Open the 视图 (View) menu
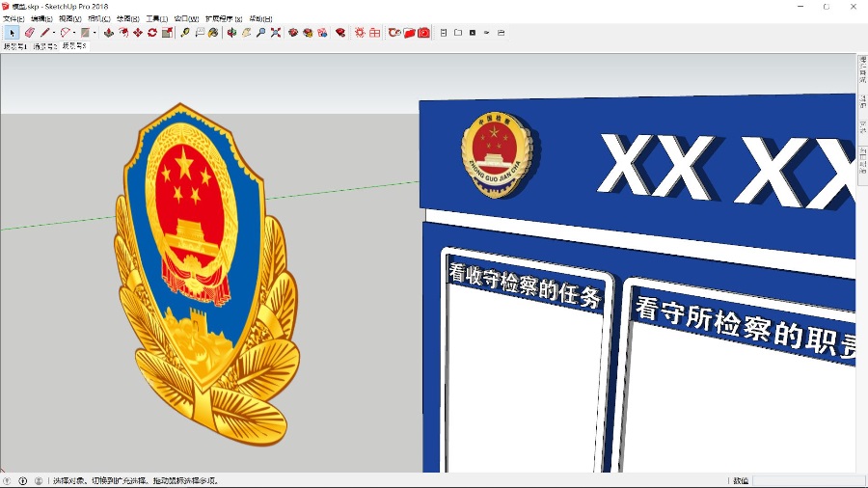Image resolution: width=868 pixels, height=488 pixels. click(x=70, y=19)
